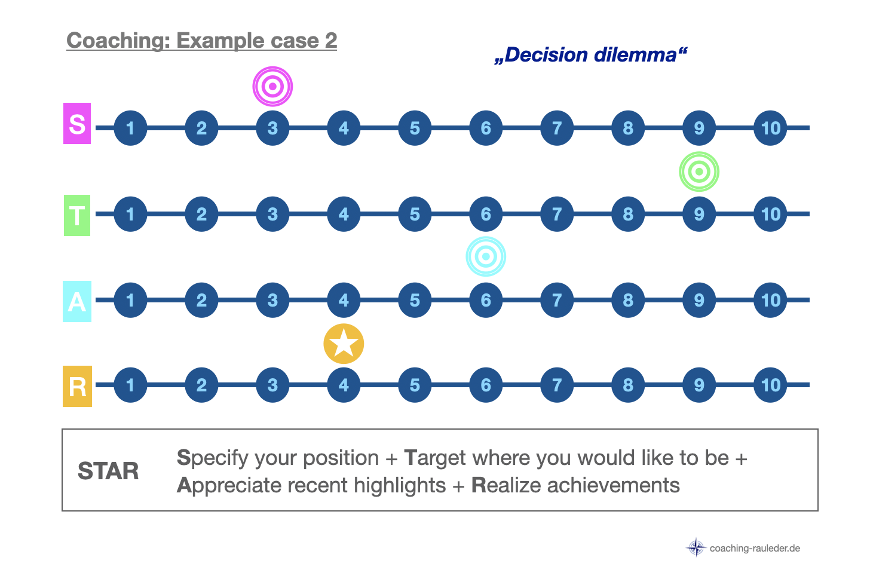The height and width of the screenshot is (588, 870).
Task: Choose circle 6 on the A row
Action: (x=486, y=300)
